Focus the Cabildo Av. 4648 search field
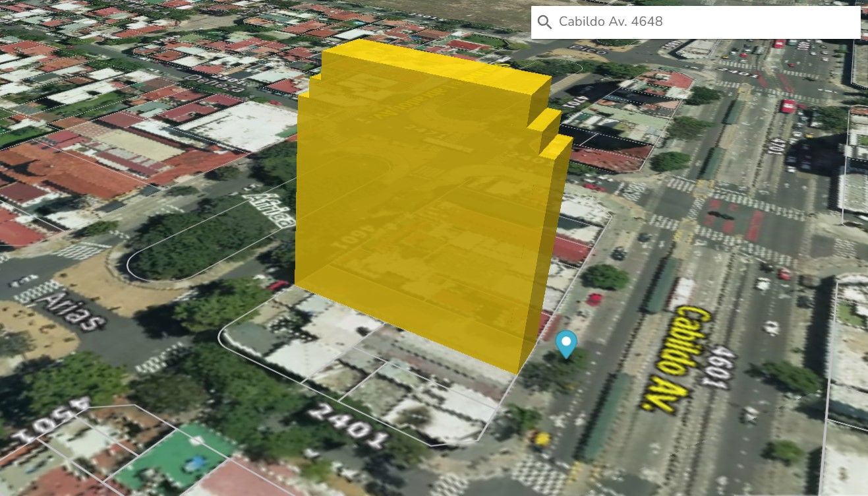Image resolution: width=868 pixels, height=496 pixels. [x=699, y=22]
